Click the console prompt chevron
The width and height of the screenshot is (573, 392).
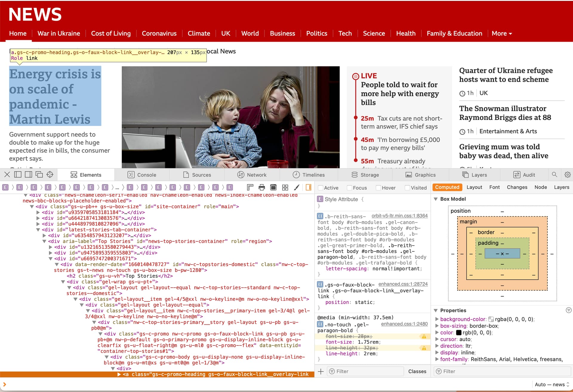4,385
